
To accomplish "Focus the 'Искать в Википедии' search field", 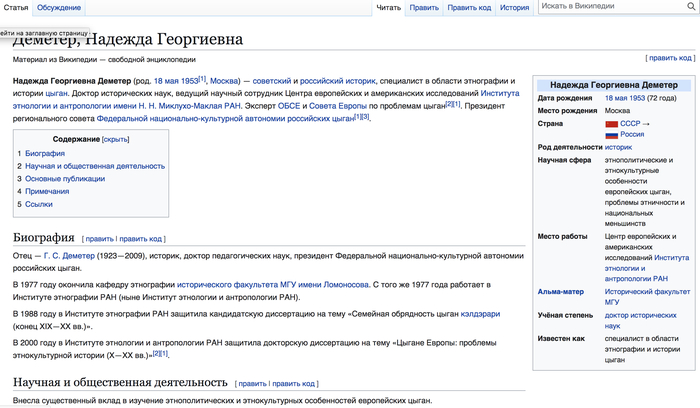I will [x=610, y=8].
